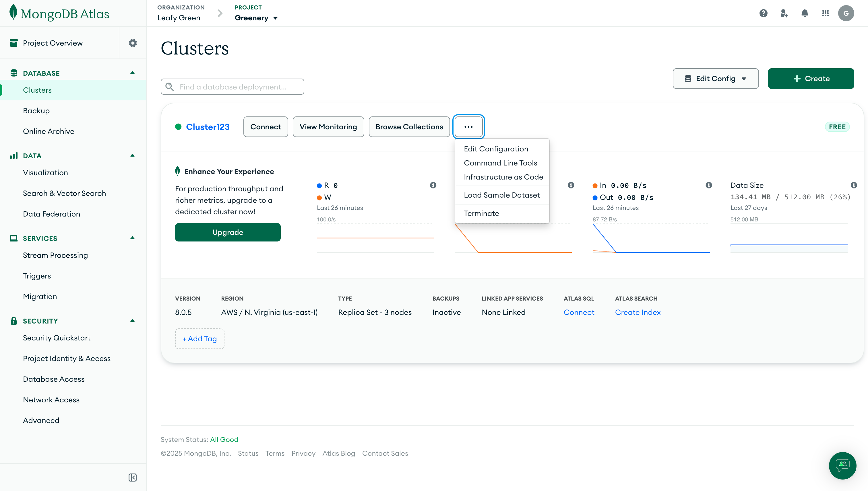
Task: Click the Data Size info icon
Action: tap(853, 185)
